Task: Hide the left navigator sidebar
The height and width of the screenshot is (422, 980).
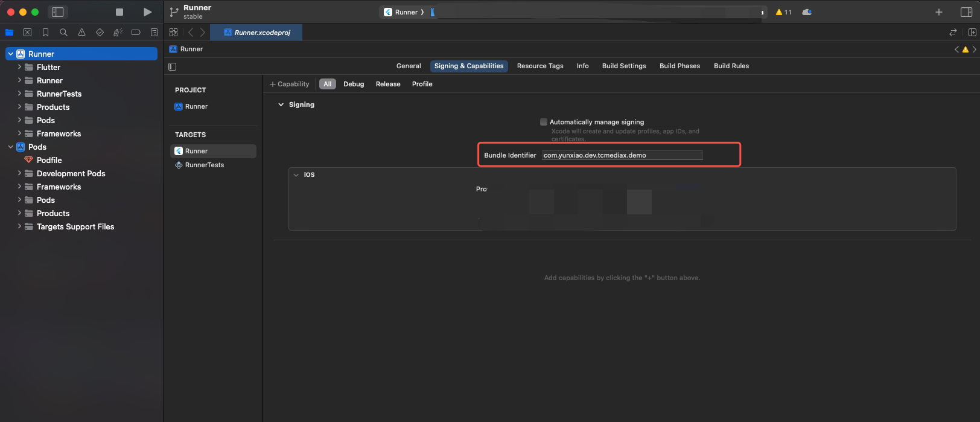Action: click(x=58, y=12)
